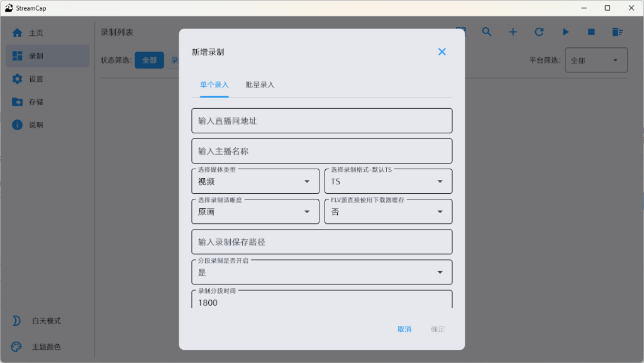Click the 确定 confirm button

click(x=437, y=329)
